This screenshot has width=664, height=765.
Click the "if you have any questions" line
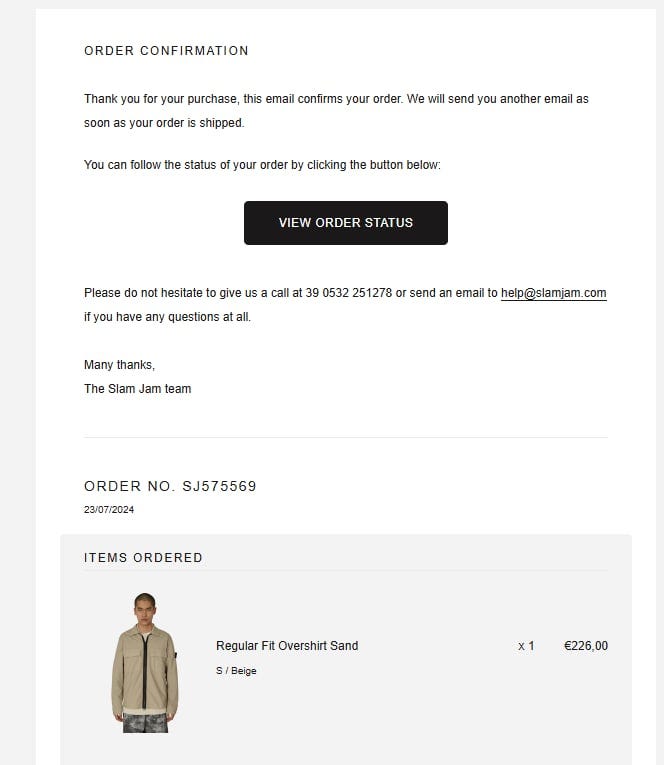(167, 317)
